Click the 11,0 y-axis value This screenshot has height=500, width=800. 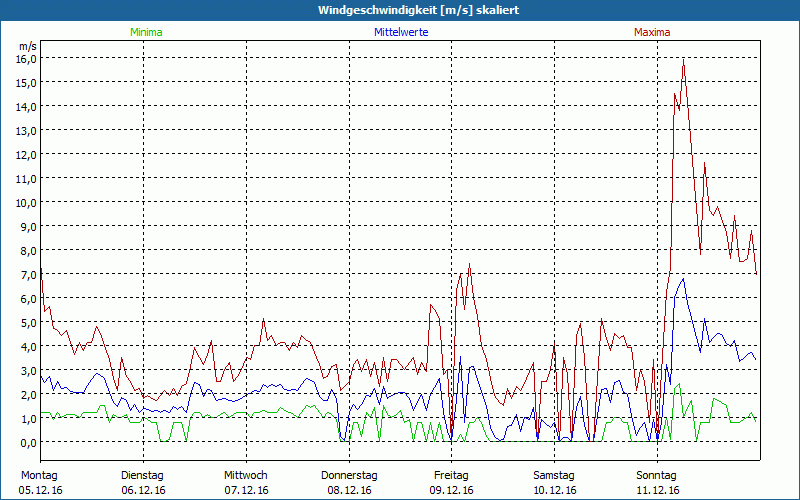tap(27, 179)
